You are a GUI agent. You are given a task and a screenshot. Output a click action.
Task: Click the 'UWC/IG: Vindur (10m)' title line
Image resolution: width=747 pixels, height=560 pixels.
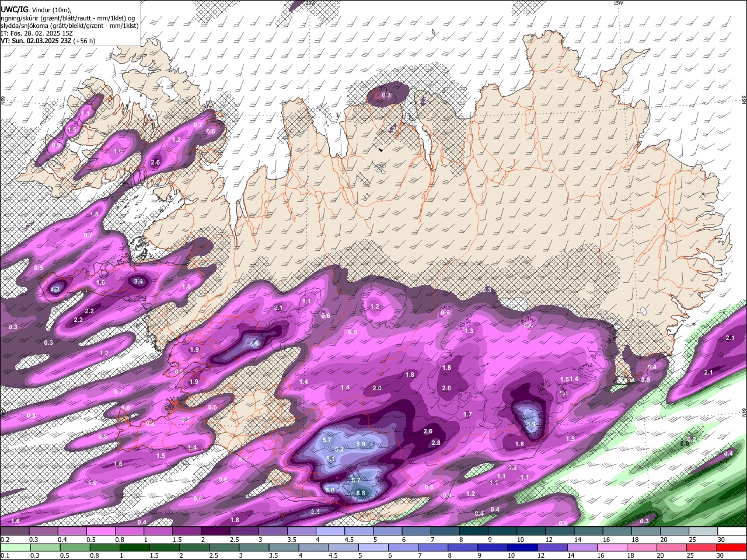click(x=36, y=9)
